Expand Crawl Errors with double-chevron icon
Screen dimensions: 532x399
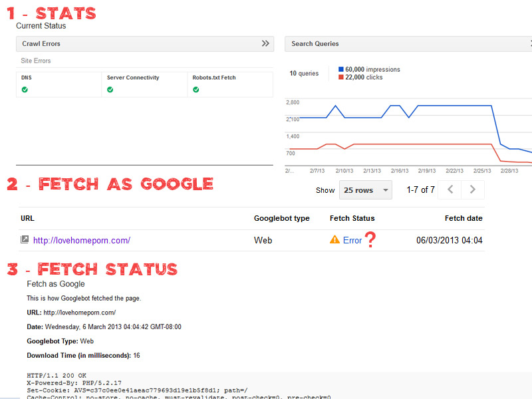(265, 43)
